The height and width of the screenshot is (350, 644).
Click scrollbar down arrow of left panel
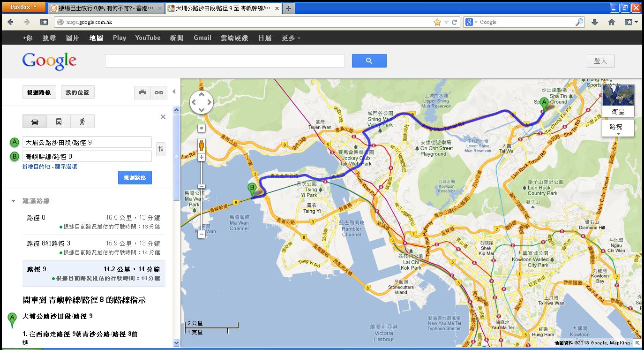coord(177,343)
